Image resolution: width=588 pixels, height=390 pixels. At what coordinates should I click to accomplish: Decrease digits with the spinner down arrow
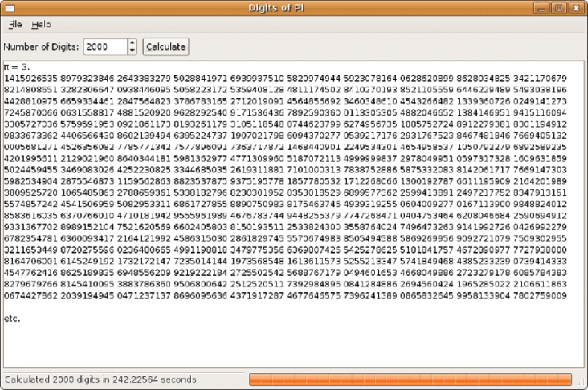132,51
